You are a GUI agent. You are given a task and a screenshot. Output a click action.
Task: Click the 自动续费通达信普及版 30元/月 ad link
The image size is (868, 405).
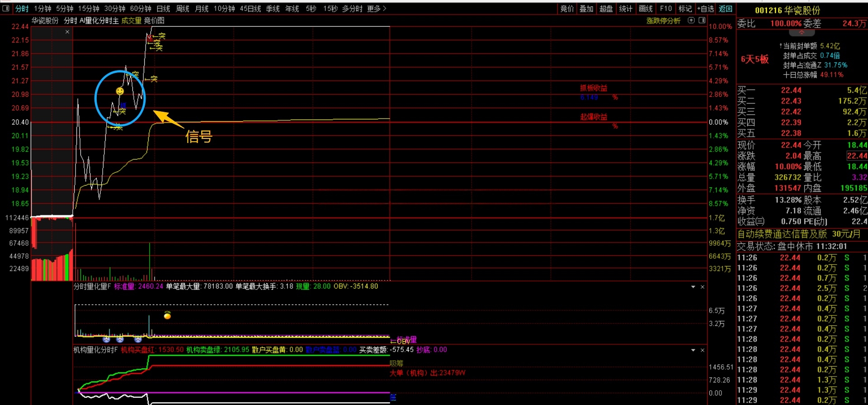coord(799,234)
